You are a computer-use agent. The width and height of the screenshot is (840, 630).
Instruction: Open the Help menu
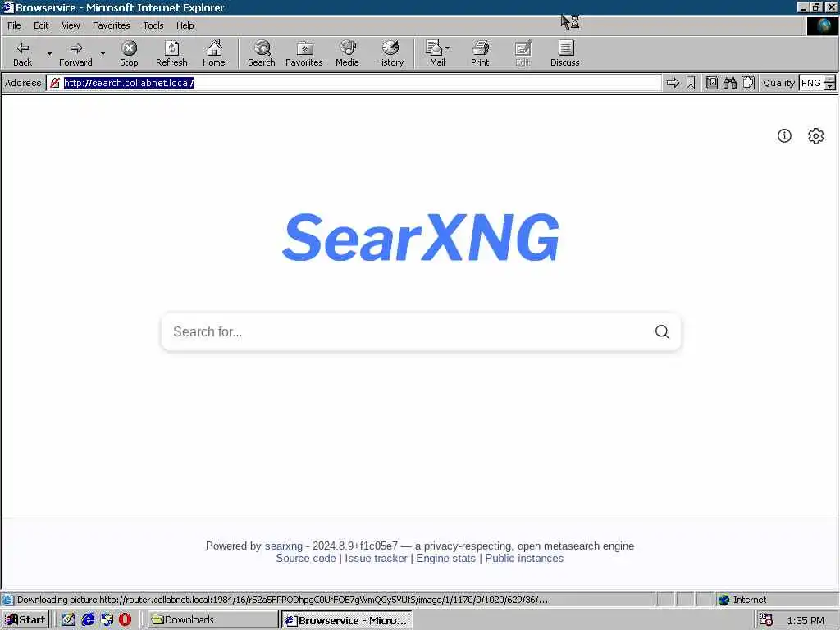185,25
